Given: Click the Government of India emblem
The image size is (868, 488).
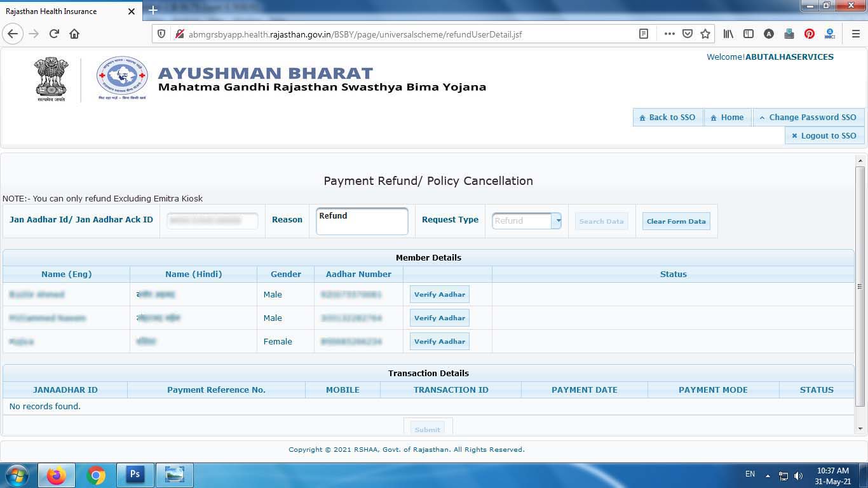Looking at the screenshot, I should [x=51, y=79].
